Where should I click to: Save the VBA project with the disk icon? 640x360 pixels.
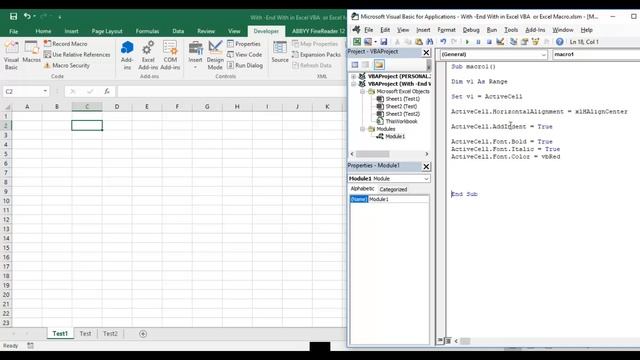click(384, 42)
